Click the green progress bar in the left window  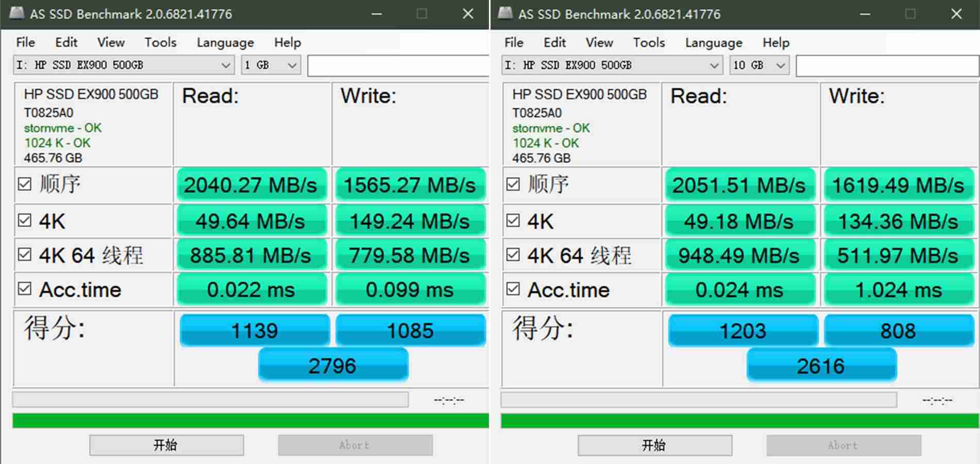(x=250, y=421)
